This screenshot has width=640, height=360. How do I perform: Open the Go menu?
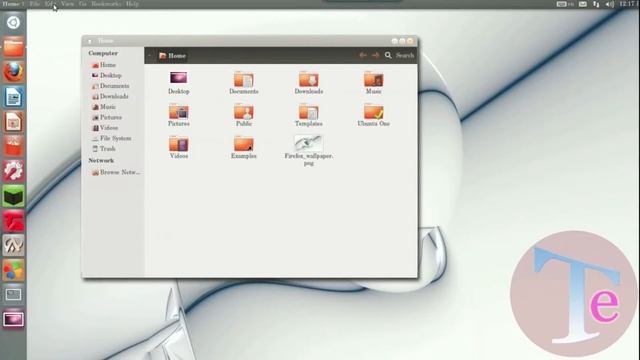click(83, 4)
